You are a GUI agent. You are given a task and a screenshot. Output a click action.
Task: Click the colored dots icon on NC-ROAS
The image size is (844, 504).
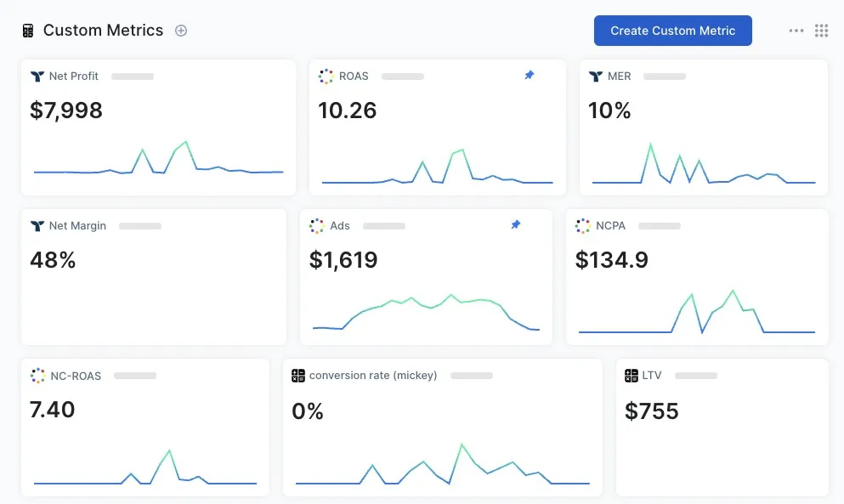click(37, 376)
